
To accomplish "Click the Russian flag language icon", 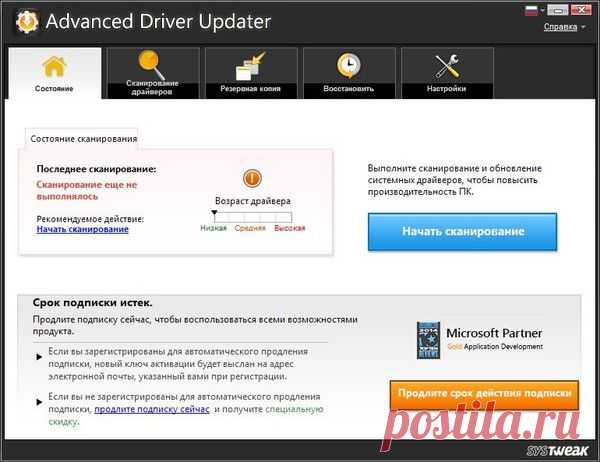I will [x=531, y=10].
